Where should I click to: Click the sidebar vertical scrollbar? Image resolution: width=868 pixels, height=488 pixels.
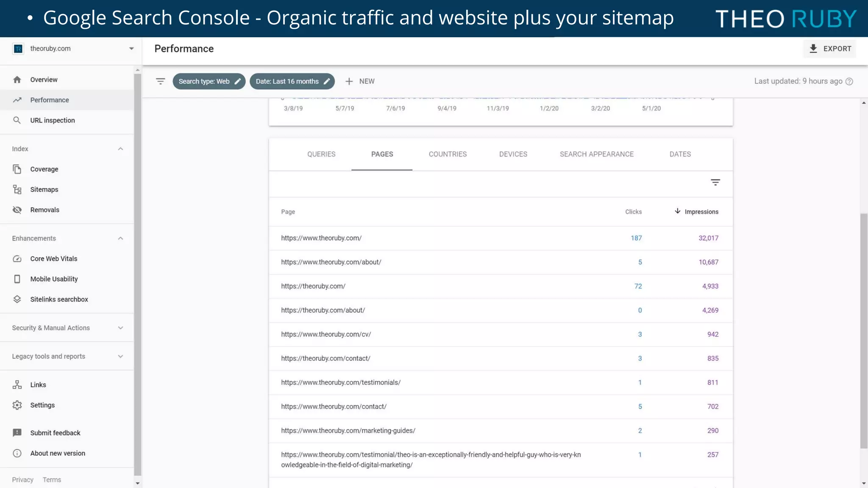(137, 274)
